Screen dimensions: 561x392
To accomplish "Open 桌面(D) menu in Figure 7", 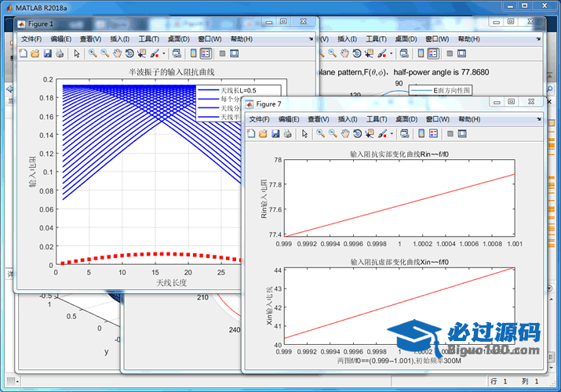I will click(406, 119).
